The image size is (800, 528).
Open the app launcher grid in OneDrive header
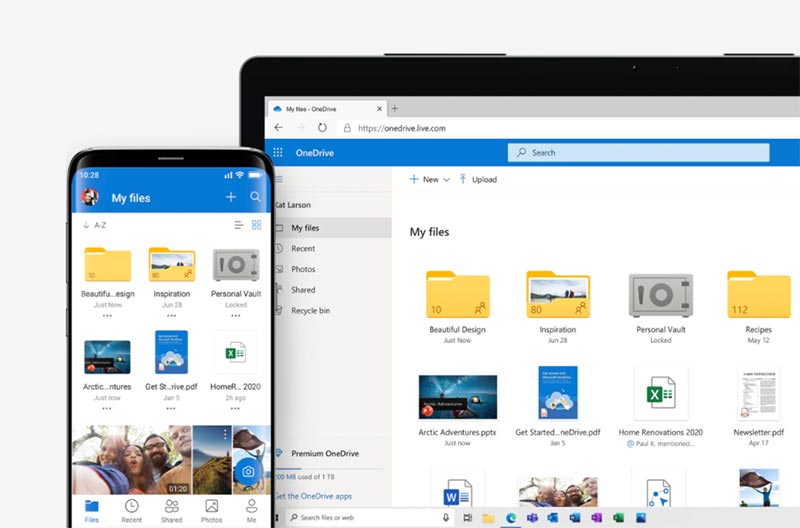pyautogui.click(x=278, y=153)
